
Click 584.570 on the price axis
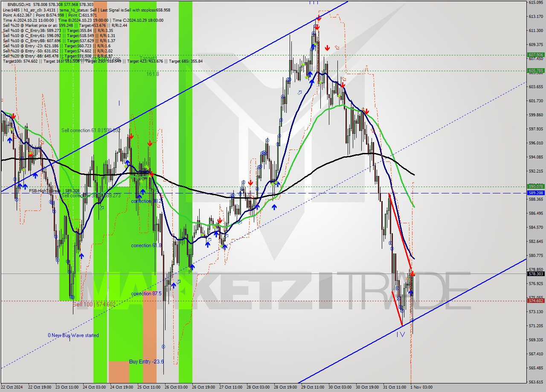536,228
